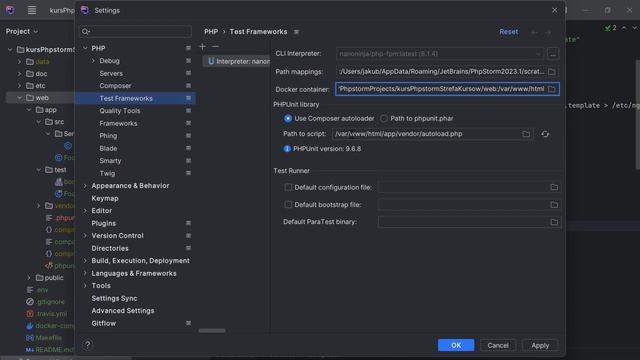Viewport: 640px width, 360px height.
Task: Open the Project view dropdown
Action: click(x=22, y=31)
